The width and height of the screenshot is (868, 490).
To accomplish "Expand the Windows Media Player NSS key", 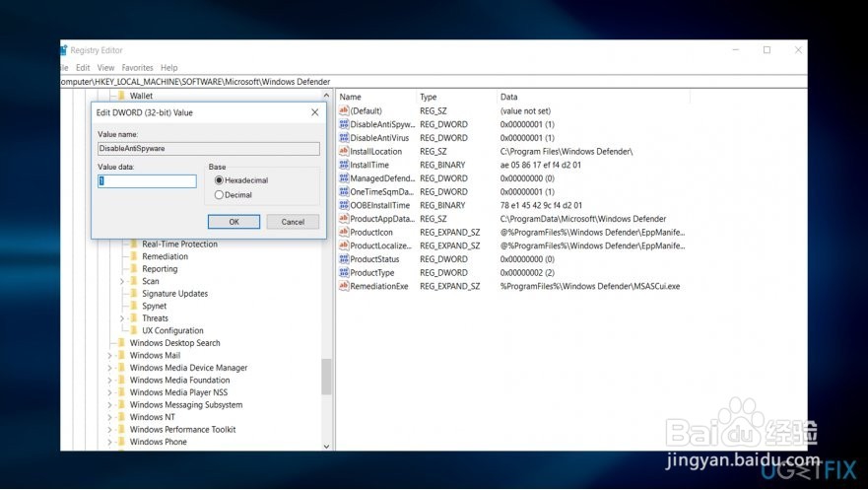I will point(109,392).
